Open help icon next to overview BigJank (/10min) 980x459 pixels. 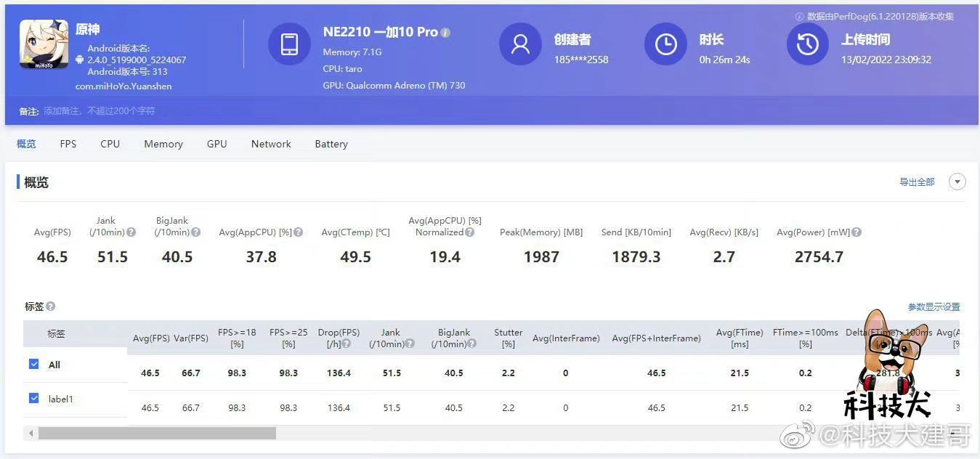(x=195, y=232)
